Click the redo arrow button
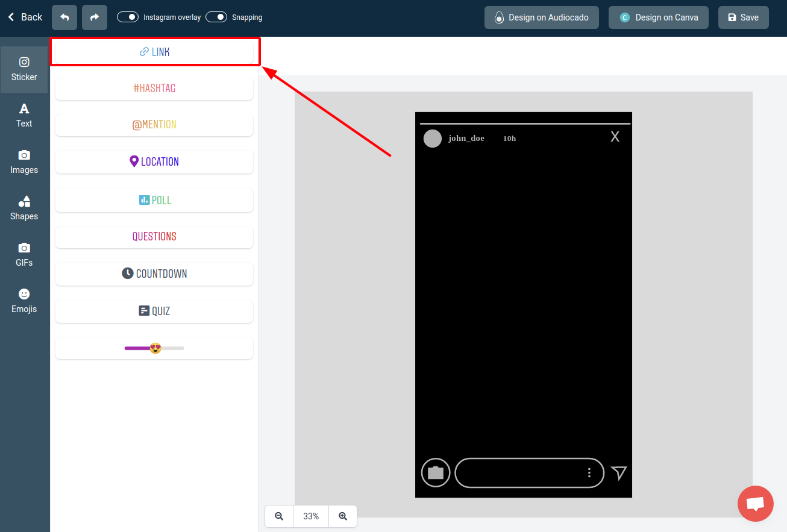Viewport: 787px width, 532px height. coord(95,17)
